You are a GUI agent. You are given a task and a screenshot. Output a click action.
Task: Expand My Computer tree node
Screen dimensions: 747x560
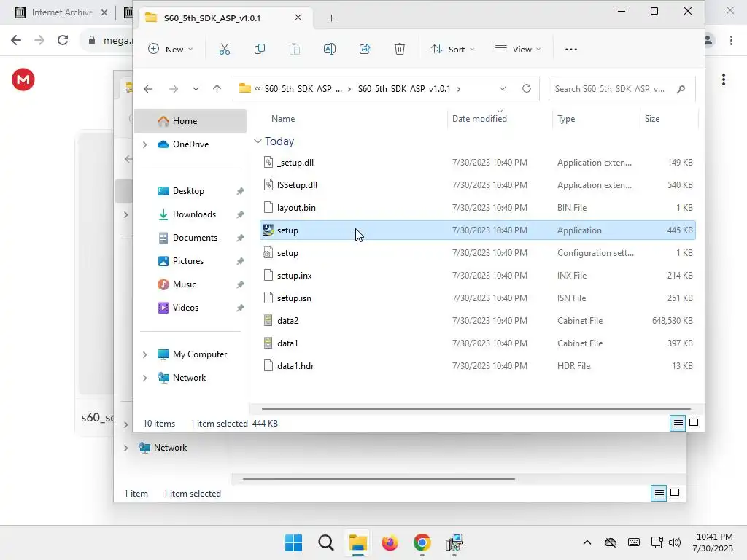(x=145, y=354)
